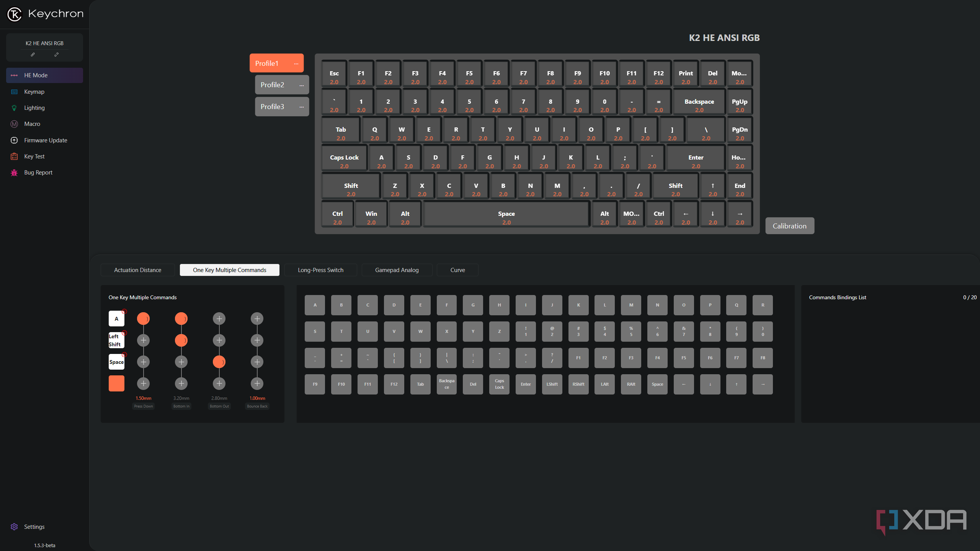This screenshot has height=551, width=980.
Task: Open Profile2 options ellipsis menu
Action: click(x=301, y=85)
